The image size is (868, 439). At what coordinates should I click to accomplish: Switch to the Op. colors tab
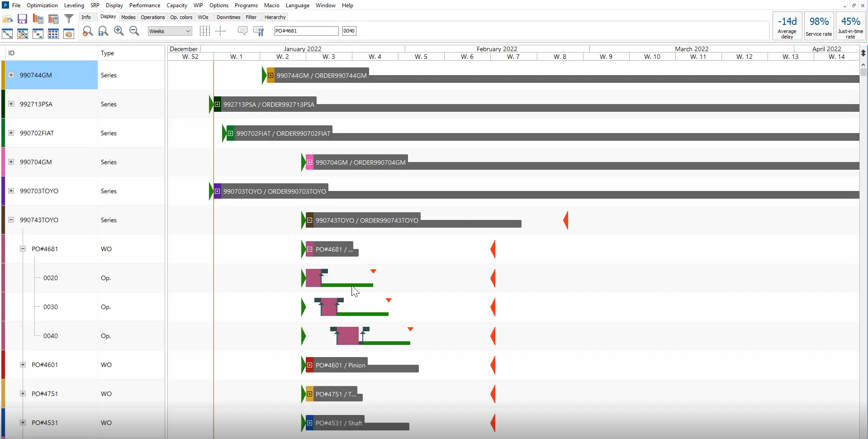tap(181, 17)
